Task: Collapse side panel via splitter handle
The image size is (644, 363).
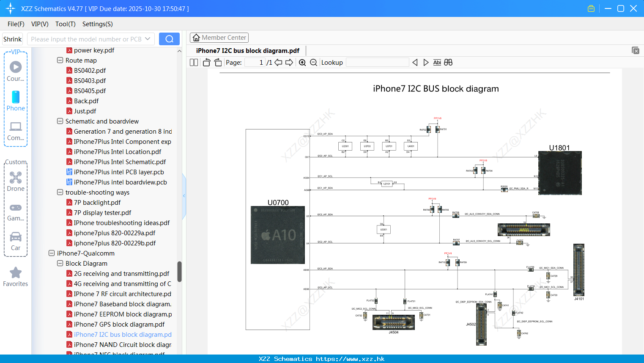Action: pos(184,196)
